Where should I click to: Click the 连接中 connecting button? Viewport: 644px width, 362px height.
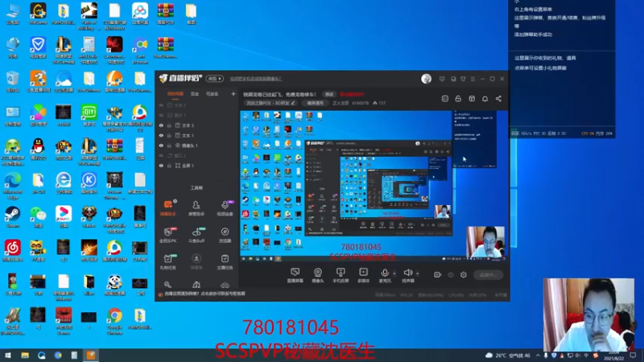click(x=488, y=275)
